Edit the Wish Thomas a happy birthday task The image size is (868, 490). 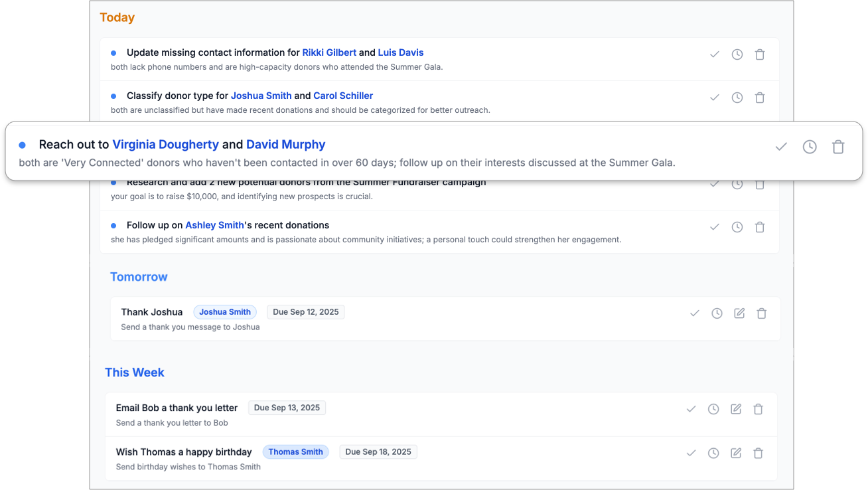click(x=736, y=453)
